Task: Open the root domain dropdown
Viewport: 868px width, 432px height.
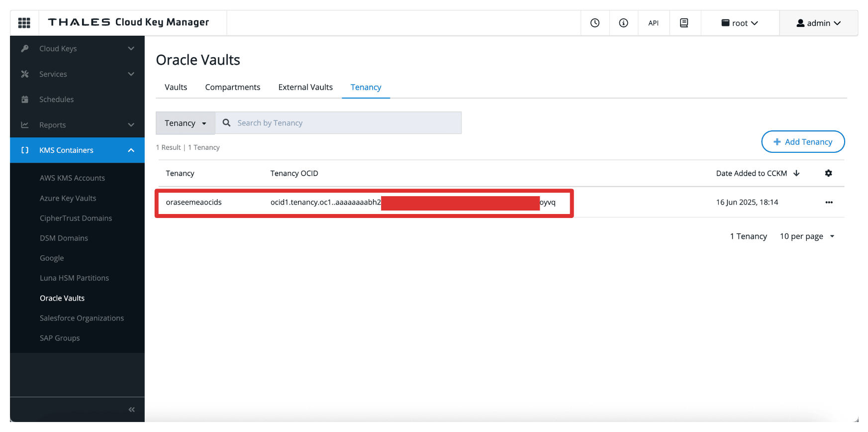Action: tap(740, 23)
